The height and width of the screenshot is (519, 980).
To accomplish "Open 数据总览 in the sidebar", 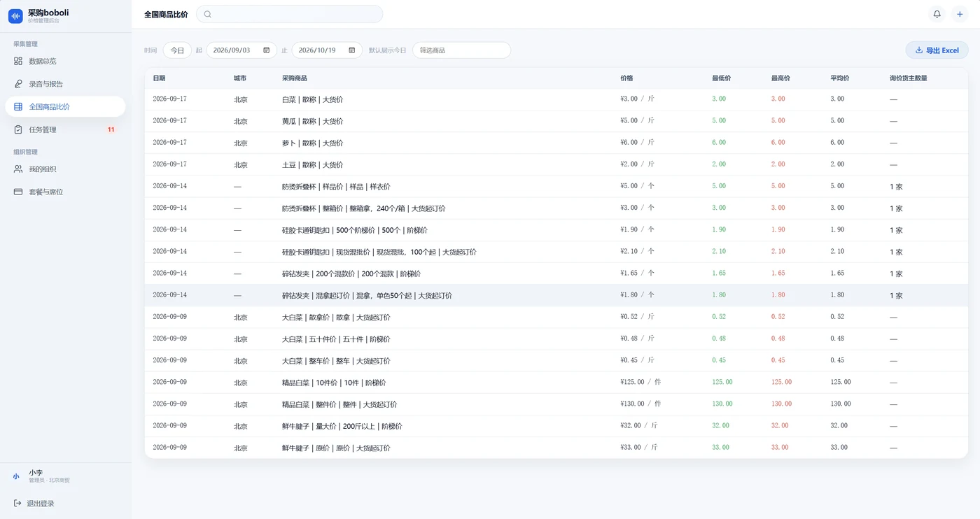I will point(65,61).
